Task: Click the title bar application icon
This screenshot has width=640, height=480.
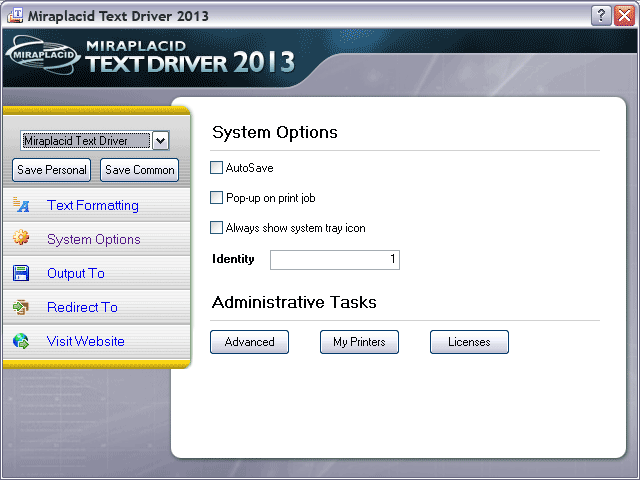Action: [x=15, y=16]
